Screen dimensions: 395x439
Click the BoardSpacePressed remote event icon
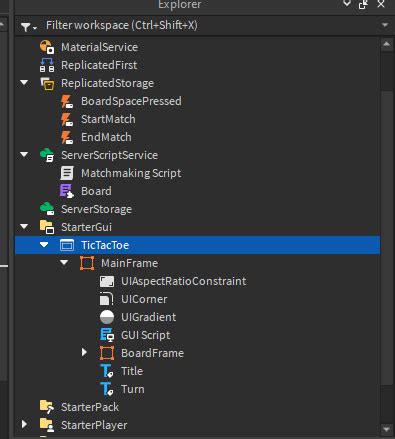pos(67,101)
